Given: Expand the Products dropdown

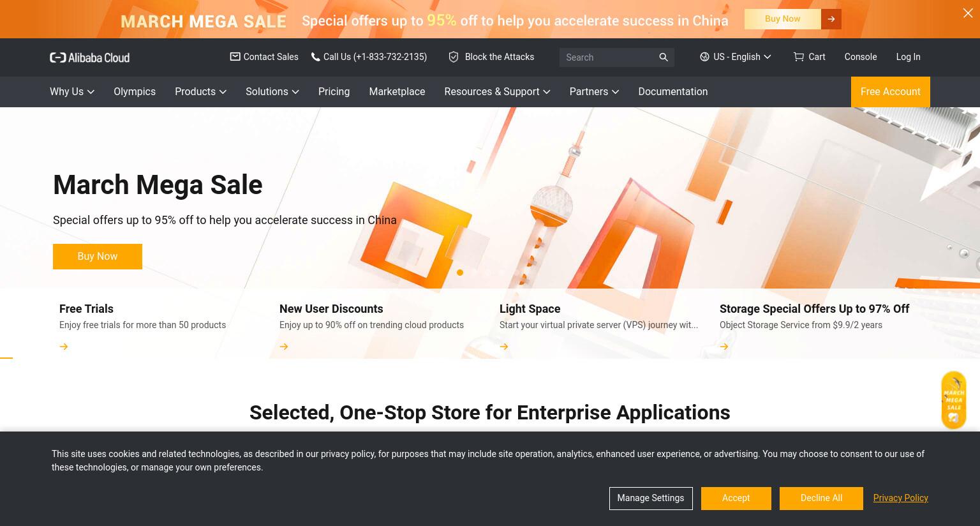Looking at the screenshot, I should pyautogui.click(x=200, y=92).
